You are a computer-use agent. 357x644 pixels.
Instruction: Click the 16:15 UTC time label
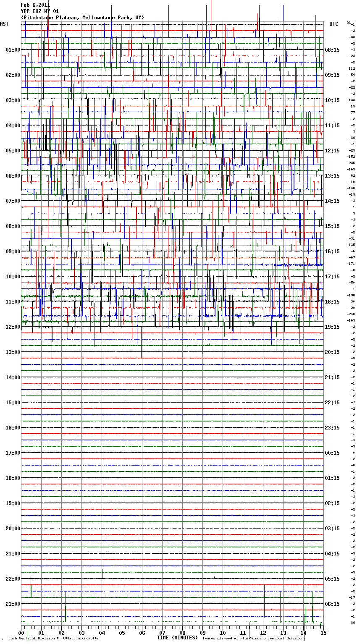(x=332, y=251)
